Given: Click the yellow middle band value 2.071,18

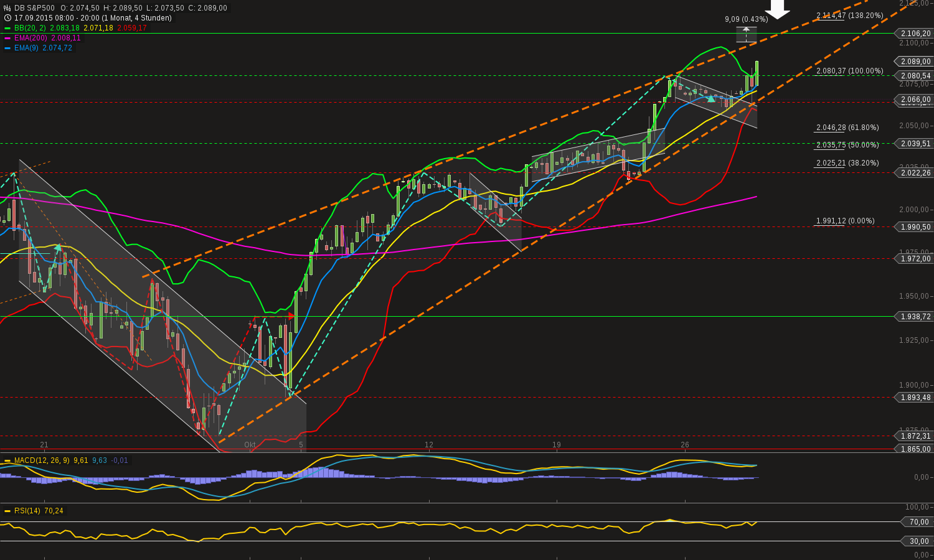Looking at the screenshot, I should [x=98, y=28].
